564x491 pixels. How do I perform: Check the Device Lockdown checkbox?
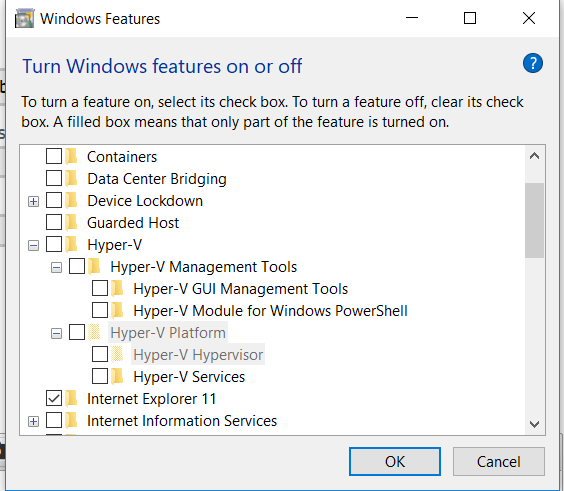coord(54,200)
